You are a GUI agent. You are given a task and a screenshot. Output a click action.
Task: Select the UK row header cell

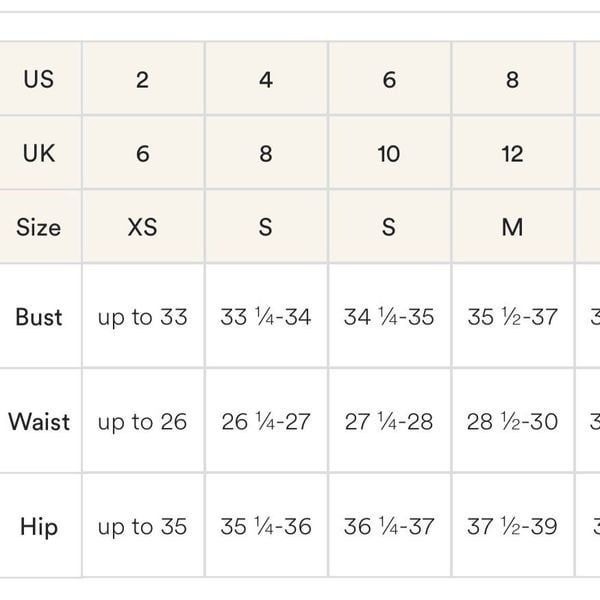pyautogui.click(x=40, y=153)
